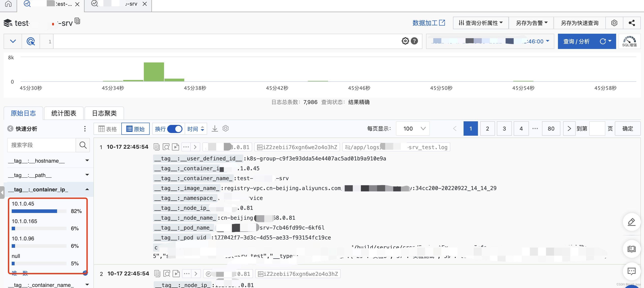The image size is (644, 288).
Task: Copy log entry 1 with the copy icon
Action: [x=156, y=147]
